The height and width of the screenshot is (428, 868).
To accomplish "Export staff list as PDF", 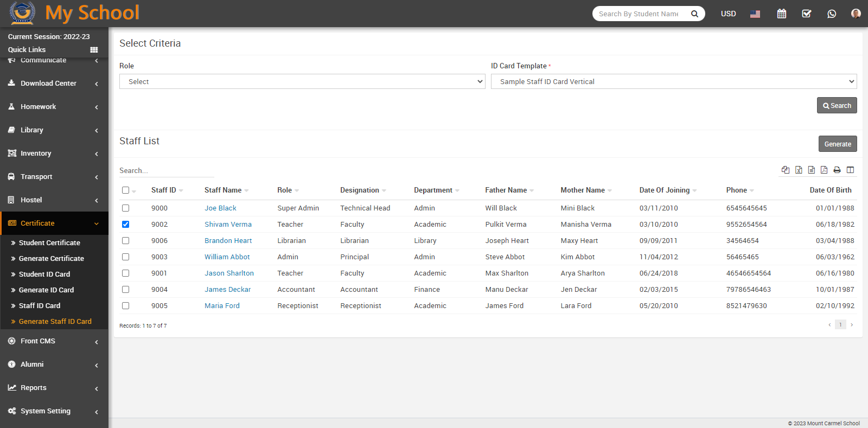I will pyautogui.click(x=824, y=170).
